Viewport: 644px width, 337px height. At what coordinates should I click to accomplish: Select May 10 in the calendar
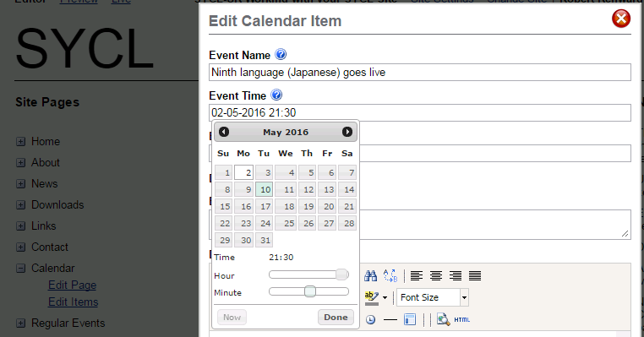264,189
